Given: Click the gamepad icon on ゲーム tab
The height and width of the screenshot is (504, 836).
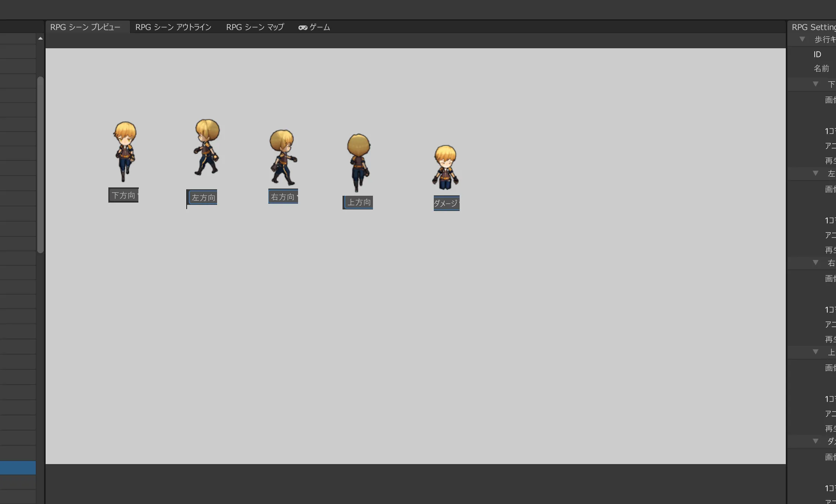Looking at the screenshot, I should pos(303,27).
